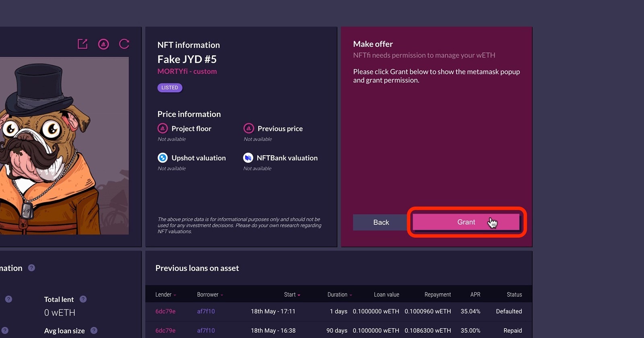Click the 18th May - 16:38 start date
This screenshot has width=644, height=338.
(x=273, y=330)
